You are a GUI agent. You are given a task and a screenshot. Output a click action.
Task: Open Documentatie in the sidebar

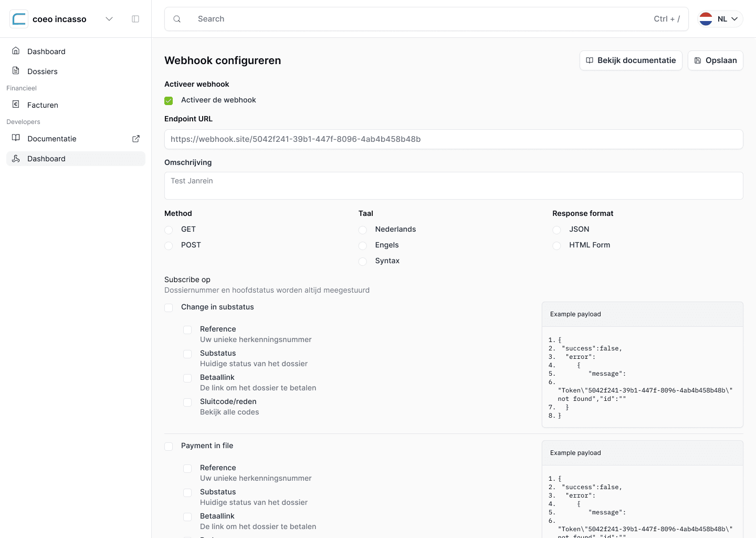[x=76, y=139]
